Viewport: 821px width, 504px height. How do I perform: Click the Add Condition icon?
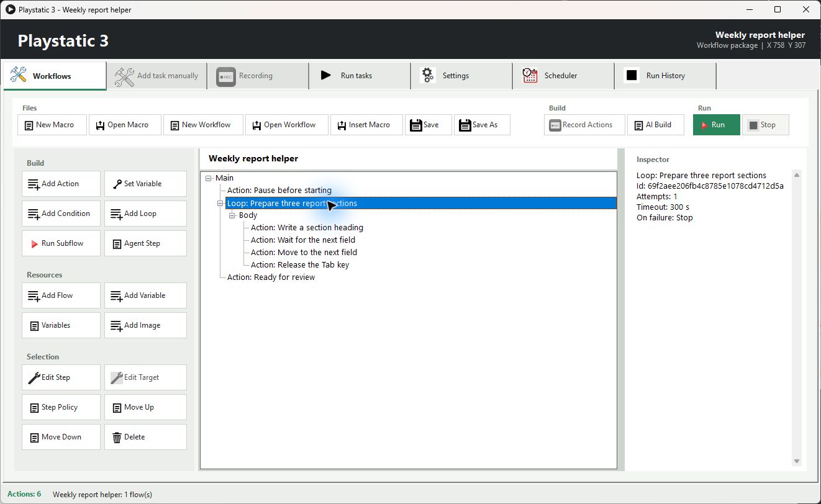(x=34, y=214)
